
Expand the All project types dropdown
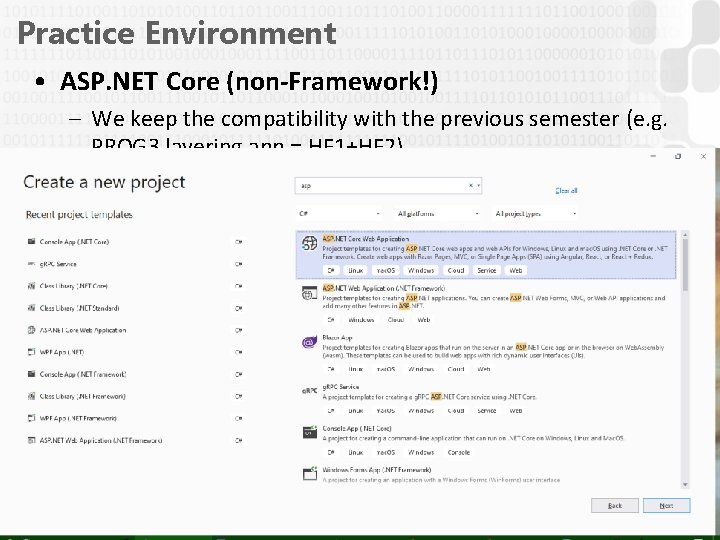pyautogui.click(x=535, y=213)
